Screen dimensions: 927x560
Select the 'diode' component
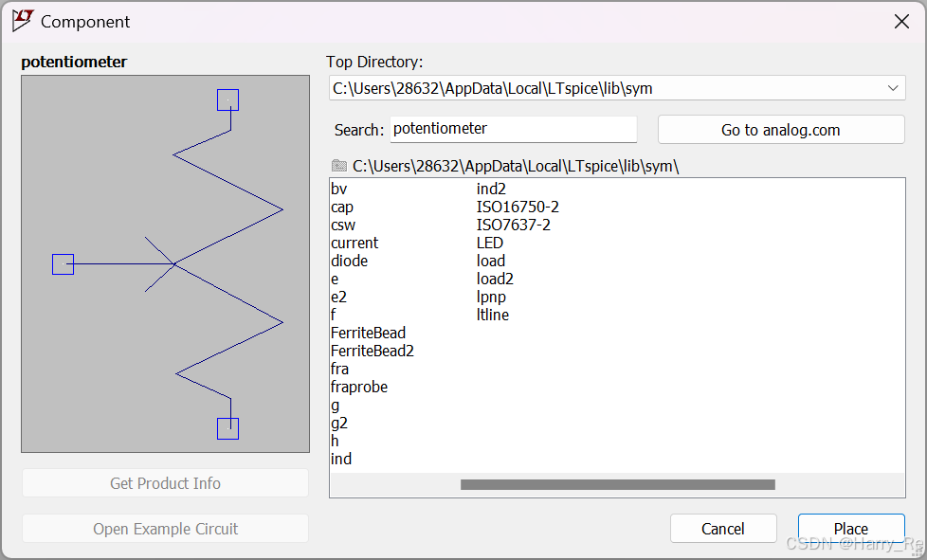click(349, 262)
